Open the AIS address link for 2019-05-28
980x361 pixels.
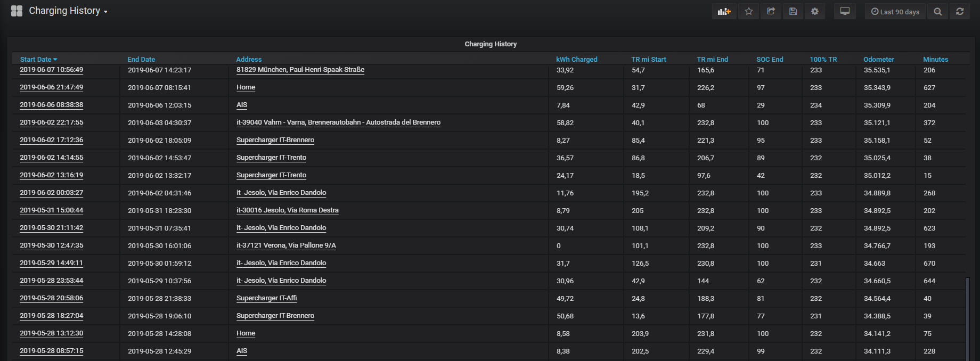pos(242,351)
